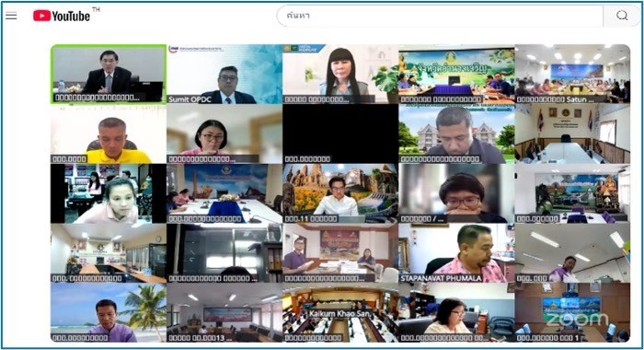The width and height of the screenshot is (644, 350).
Task: Click the Sumit OPDC name label
Action: click(190, 99)
